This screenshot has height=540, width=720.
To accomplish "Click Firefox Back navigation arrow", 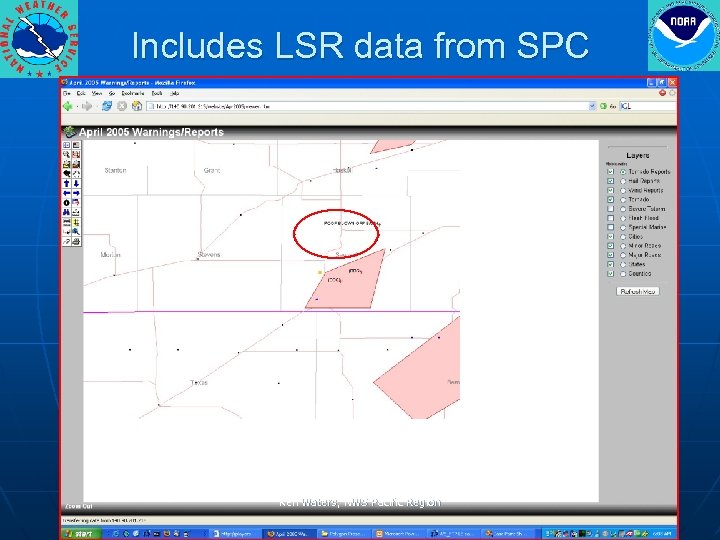I will 68,106.
